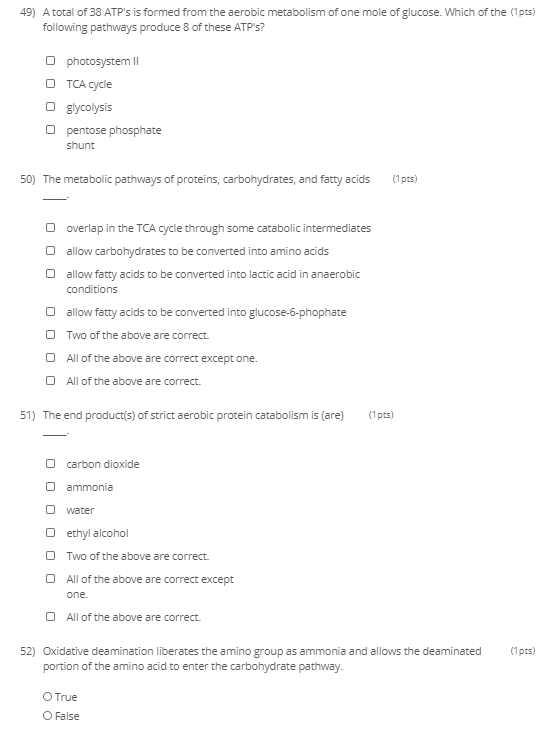Check question 50 'All correct except one'

(x=50, y=357)
